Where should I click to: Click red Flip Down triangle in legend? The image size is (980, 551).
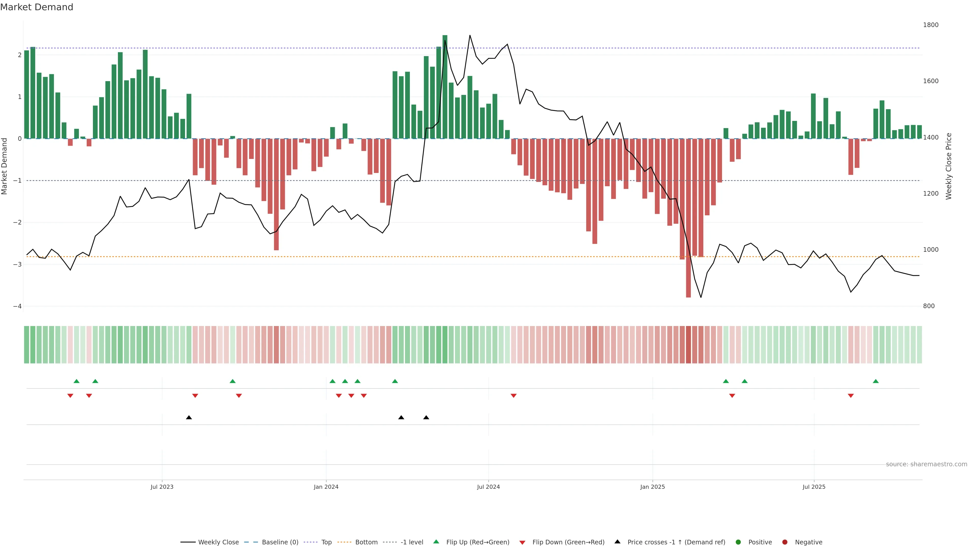point(522,543)
